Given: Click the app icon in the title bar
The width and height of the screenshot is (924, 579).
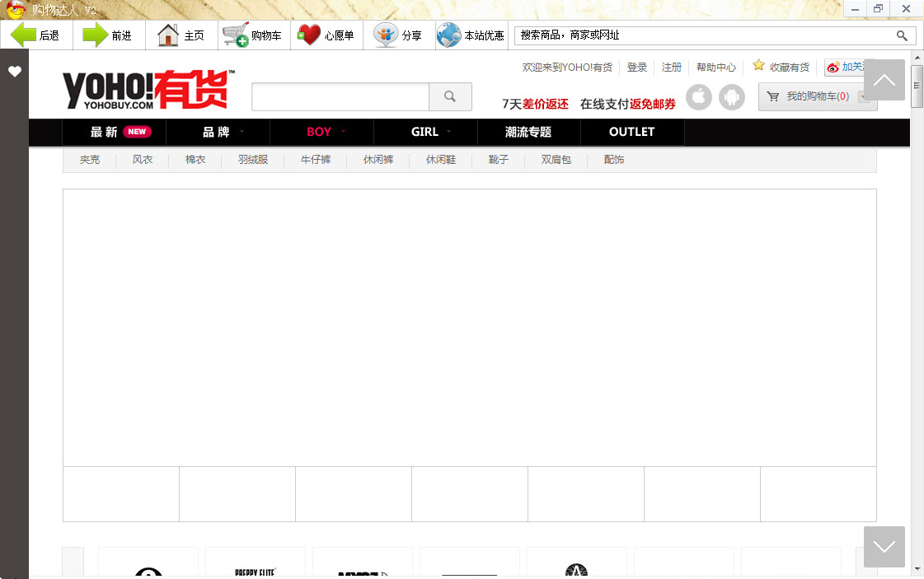Looking at the screenshot, I should tap(16, 9).
